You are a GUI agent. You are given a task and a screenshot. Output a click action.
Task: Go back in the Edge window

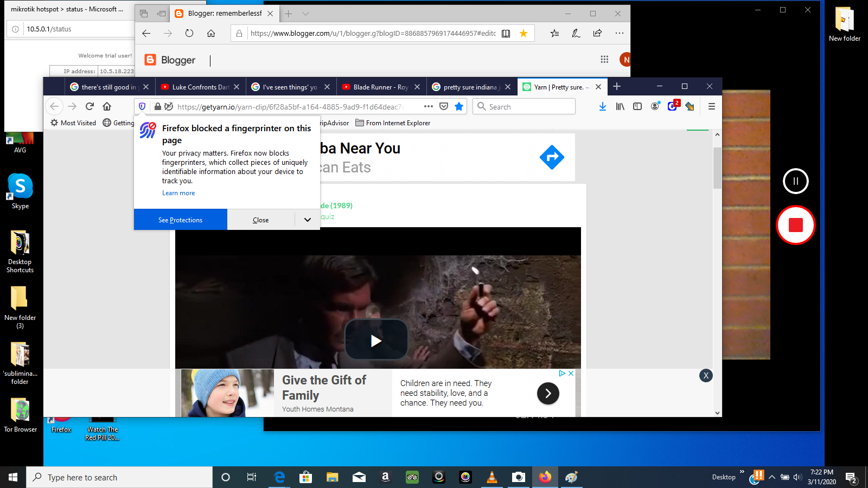pos(146,33)
